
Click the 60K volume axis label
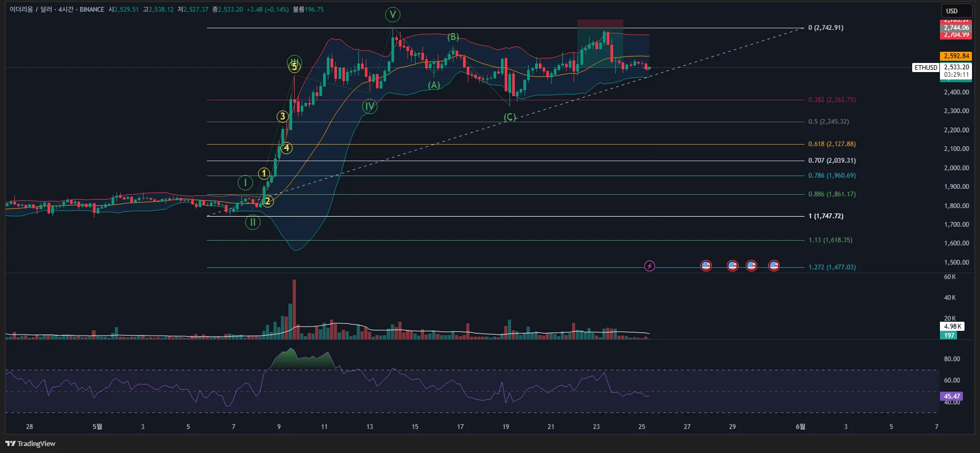[950, 277]
